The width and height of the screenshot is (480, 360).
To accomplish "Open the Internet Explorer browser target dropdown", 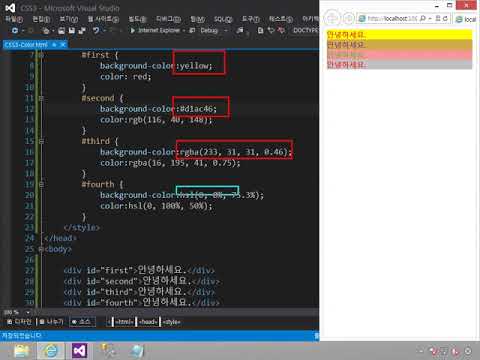I will coord(184,30).
